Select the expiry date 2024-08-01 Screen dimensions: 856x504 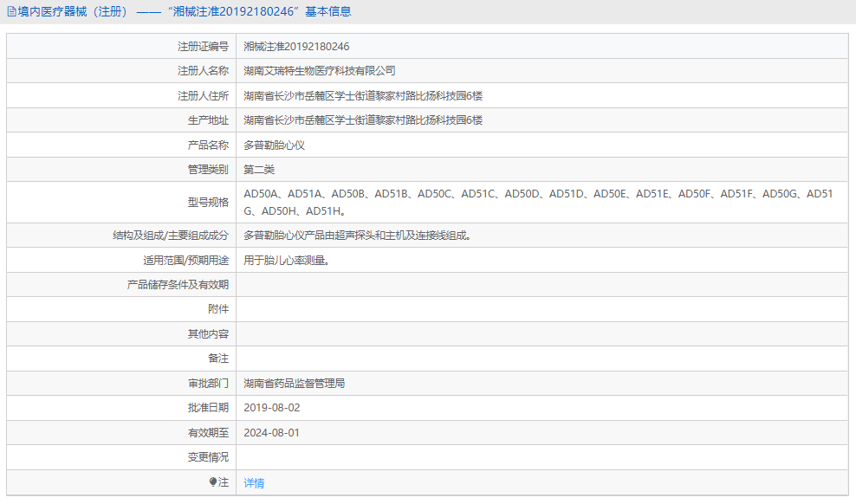pyautogui.click(x=271, y=433)
